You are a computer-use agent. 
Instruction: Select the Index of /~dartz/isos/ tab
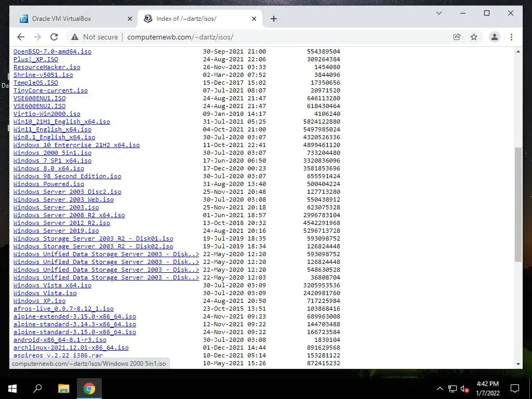[x=200, y=19]
